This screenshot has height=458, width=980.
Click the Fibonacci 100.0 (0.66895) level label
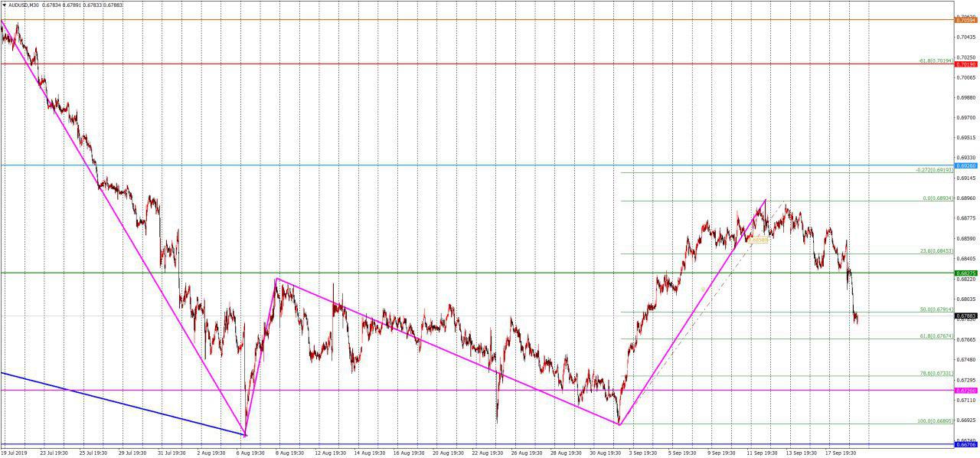(935, 420)
